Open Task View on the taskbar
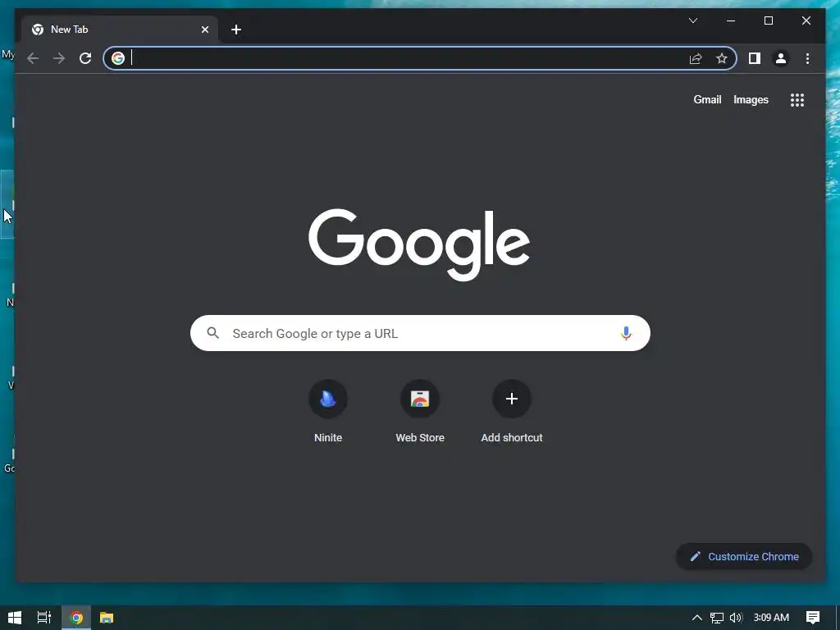840x630 pixels. [x=44, y=618]
